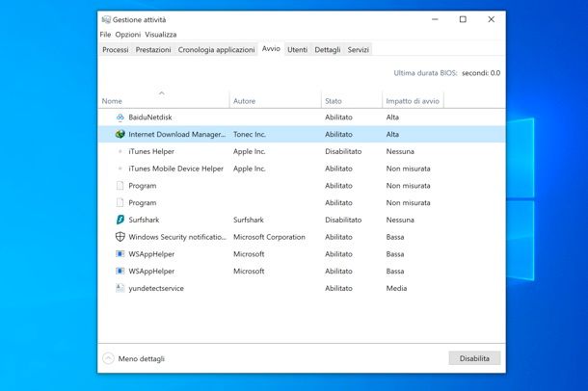Click the Microsoft Corporation author cell
This screenshot has height=391, width=588.
click(x=269, y=237)
